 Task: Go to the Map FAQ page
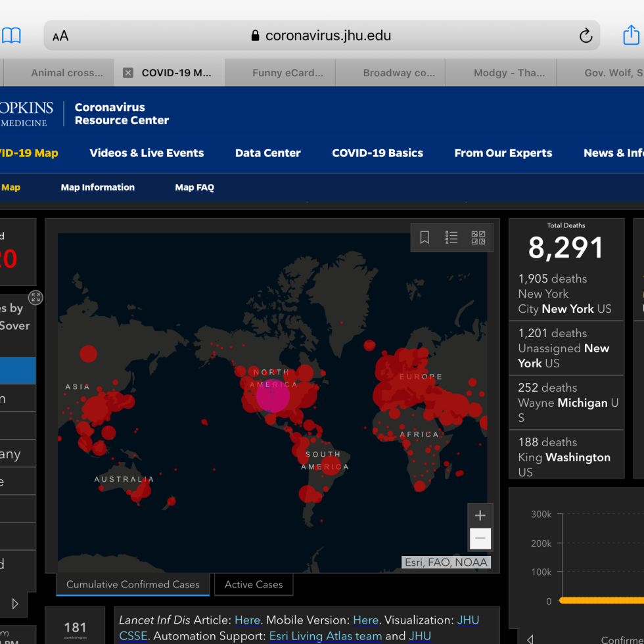(195, 187)
